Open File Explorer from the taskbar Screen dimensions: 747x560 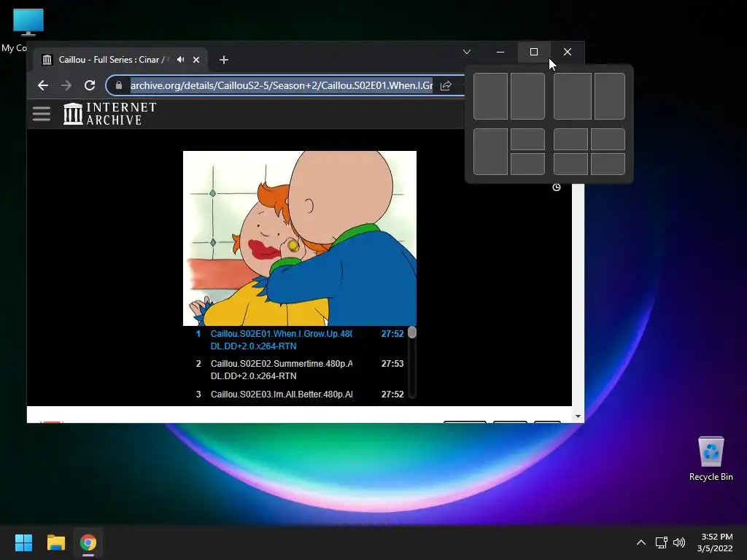(55, 542)
